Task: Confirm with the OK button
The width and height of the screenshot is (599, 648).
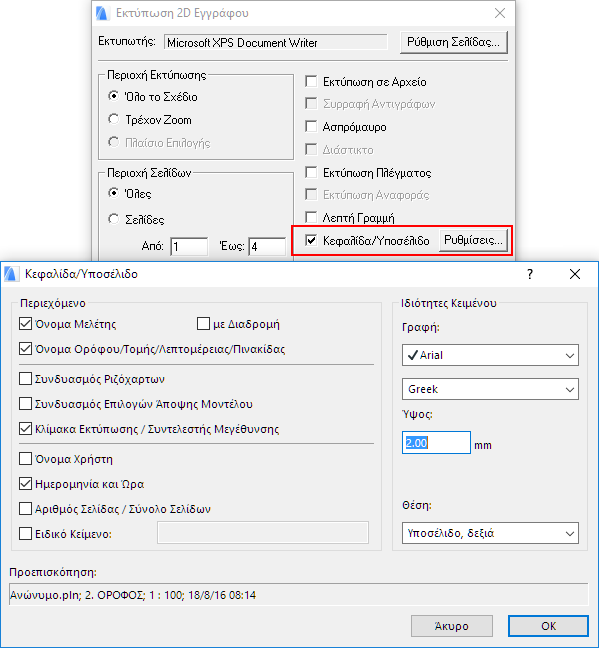Action: point(548,626)
